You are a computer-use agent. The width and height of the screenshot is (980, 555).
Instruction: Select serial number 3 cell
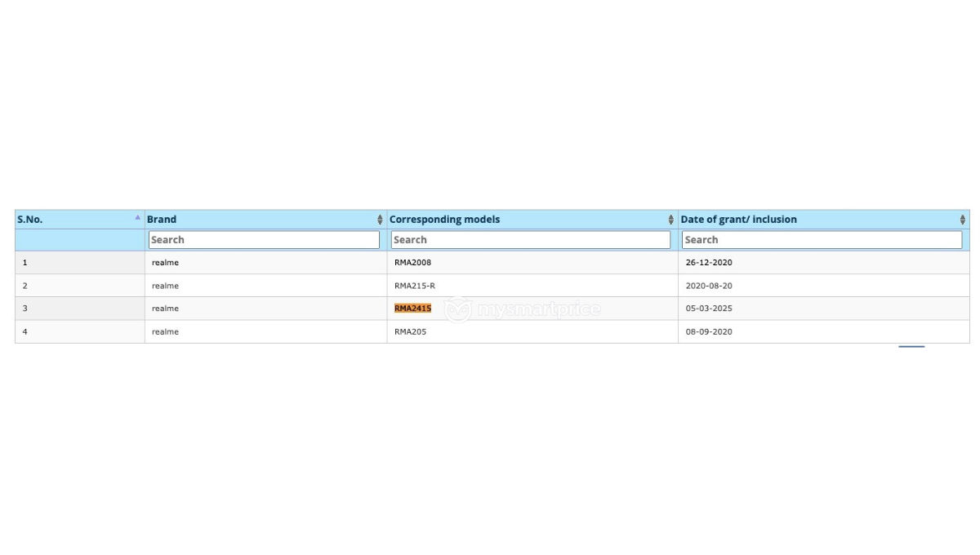pos(80,309)
